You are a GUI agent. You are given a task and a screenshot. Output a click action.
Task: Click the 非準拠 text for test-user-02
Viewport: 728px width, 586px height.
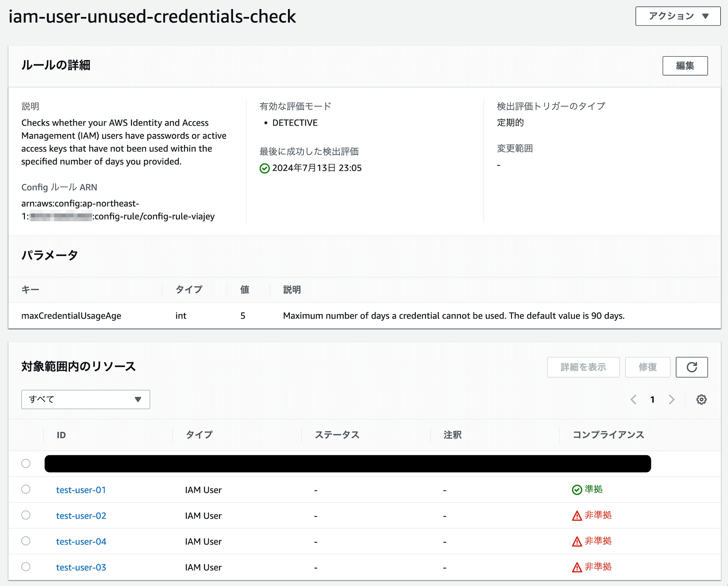[x=598, y=515]
